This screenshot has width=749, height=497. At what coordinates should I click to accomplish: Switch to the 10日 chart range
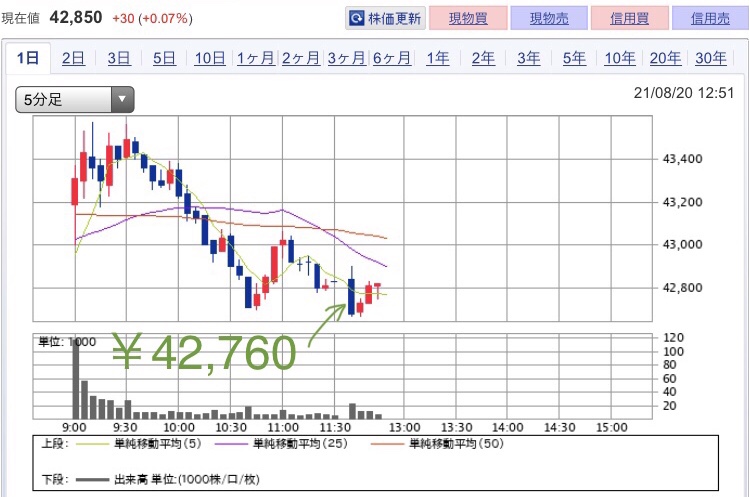pos(210,58)
